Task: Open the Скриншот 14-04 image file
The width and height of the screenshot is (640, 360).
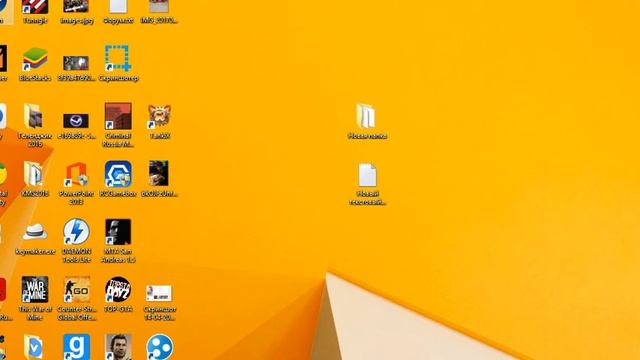Action: [x=159, y=293]
